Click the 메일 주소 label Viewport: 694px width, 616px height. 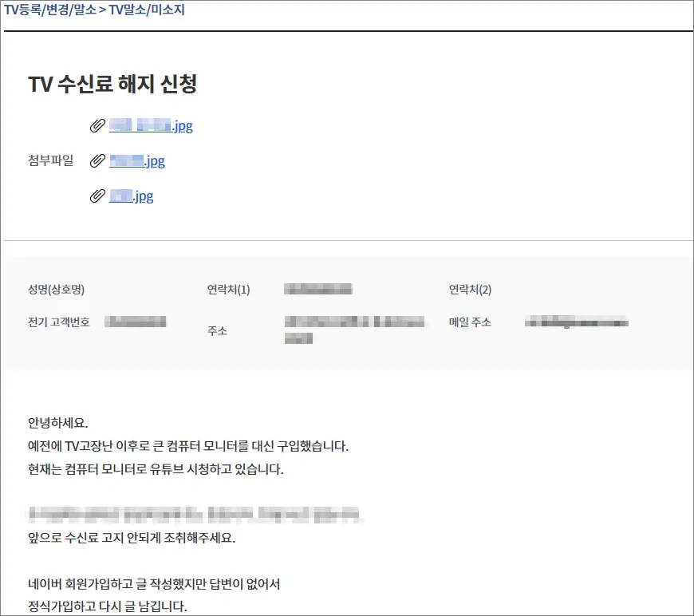pyautogui.click(x=470, y=322)
